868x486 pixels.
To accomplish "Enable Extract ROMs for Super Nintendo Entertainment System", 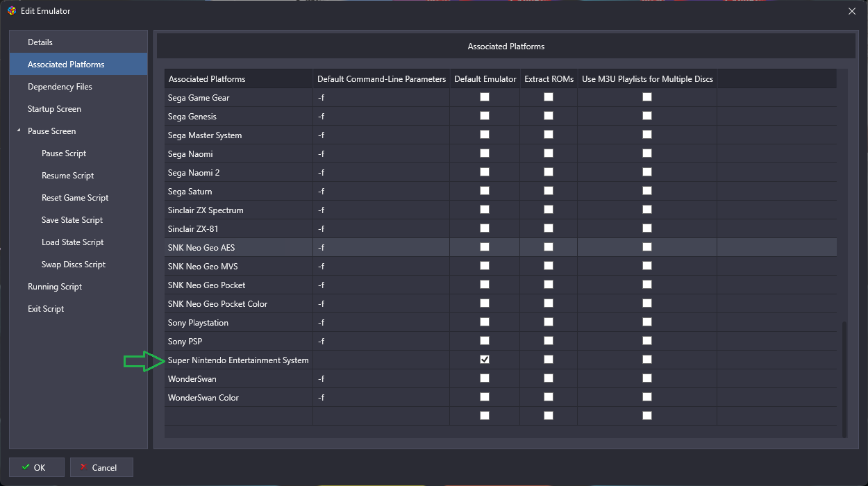I will coord(549,360).
